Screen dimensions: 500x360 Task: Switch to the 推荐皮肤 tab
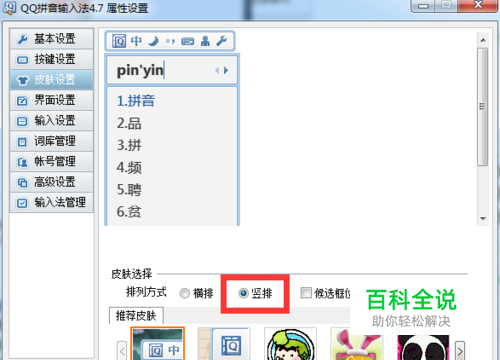(136, 315)
